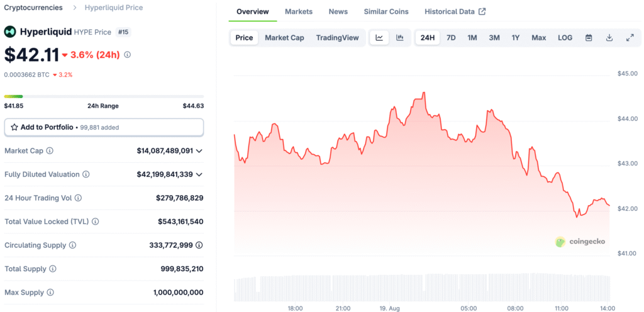Select the line chart view icon
The height and width of the screenshot is (312, 644).
coord(379,38)
